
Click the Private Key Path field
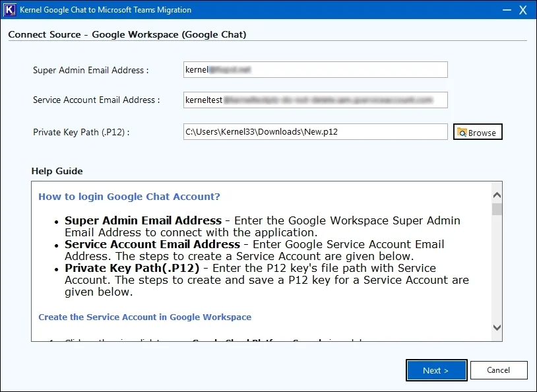pos(315,132)
